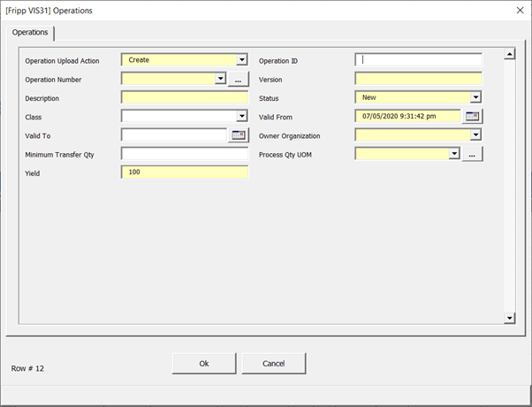
Task: Click the scrollbar up arrow
Action: pos(510,54)
